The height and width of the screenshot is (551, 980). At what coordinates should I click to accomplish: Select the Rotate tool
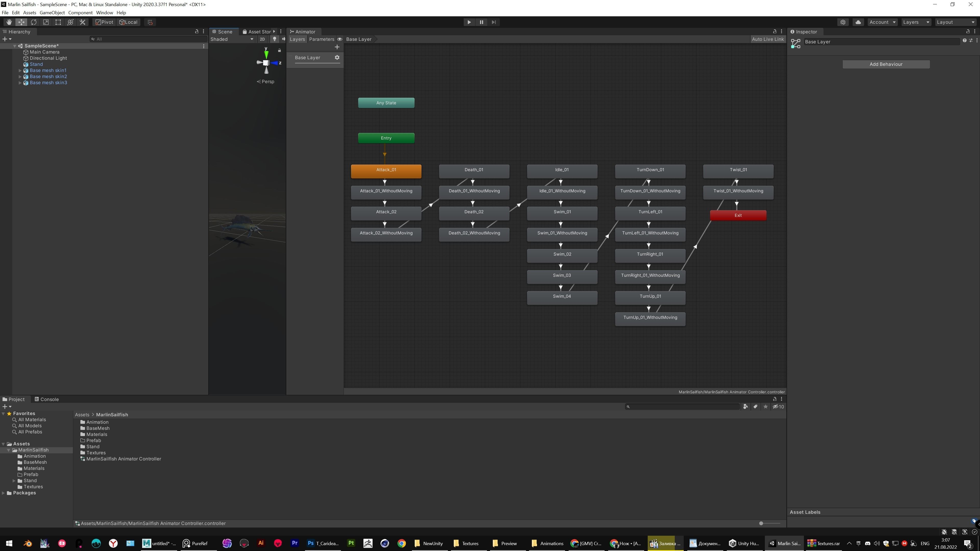(x=33, y=22)
